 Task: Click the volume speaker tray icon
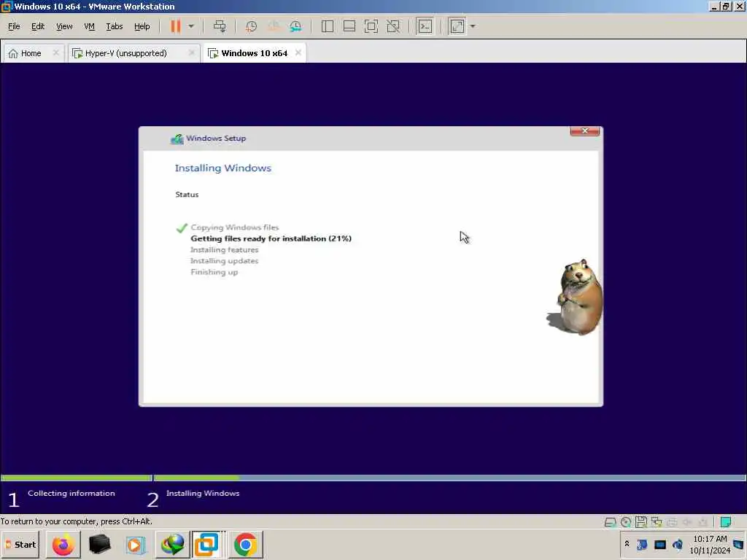coord(678,544)
